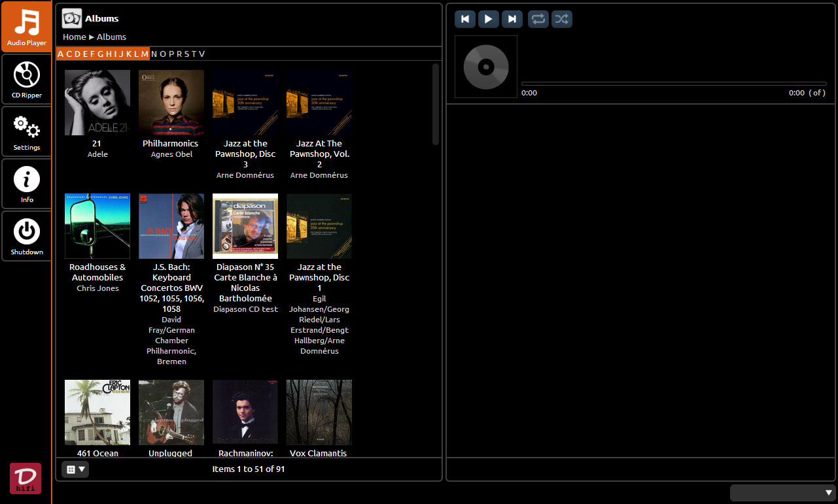This screenshot has height=504, width=838.
Task: Click the album list scrollbar
Action: click(436, 105)
